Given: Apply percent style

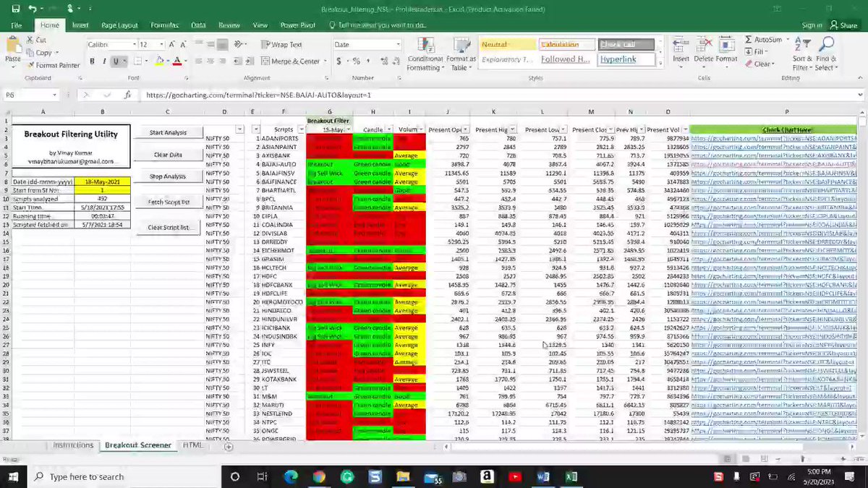Looking at the screenshot, I should point(355,61).
